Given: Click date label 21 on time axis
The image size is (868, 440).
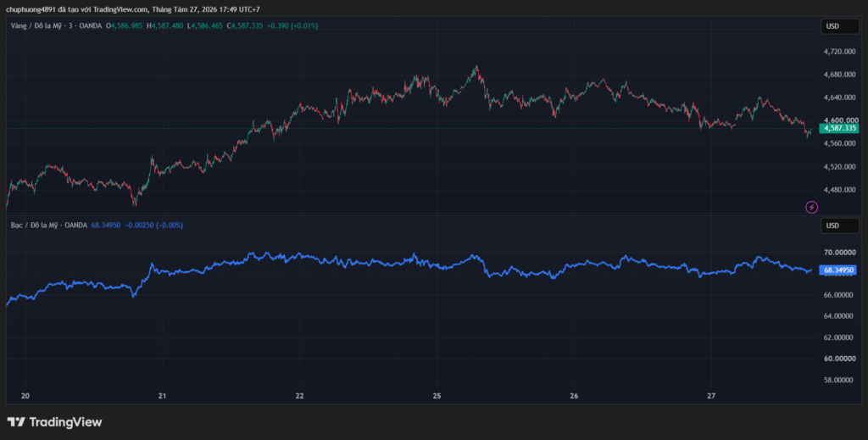Looking at the screenshot, I should point(162,396).
